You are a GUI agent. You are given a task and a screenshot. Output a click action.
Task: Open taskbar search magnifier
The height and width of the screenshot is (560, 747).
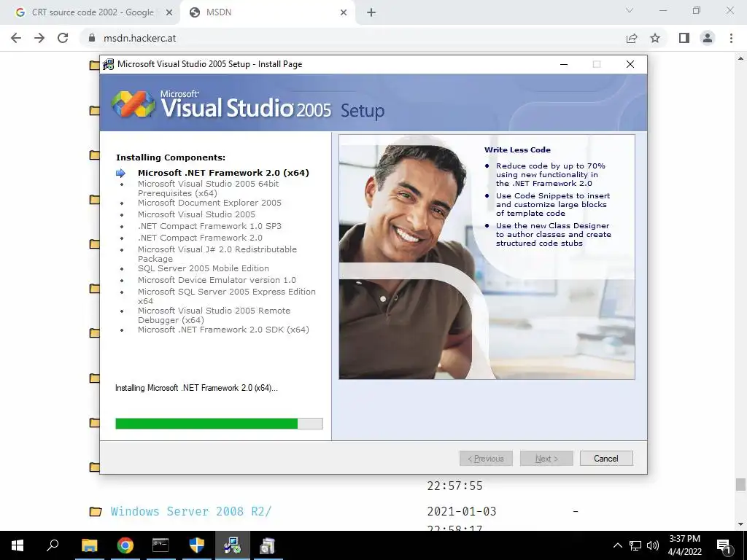tap(53, 545)
